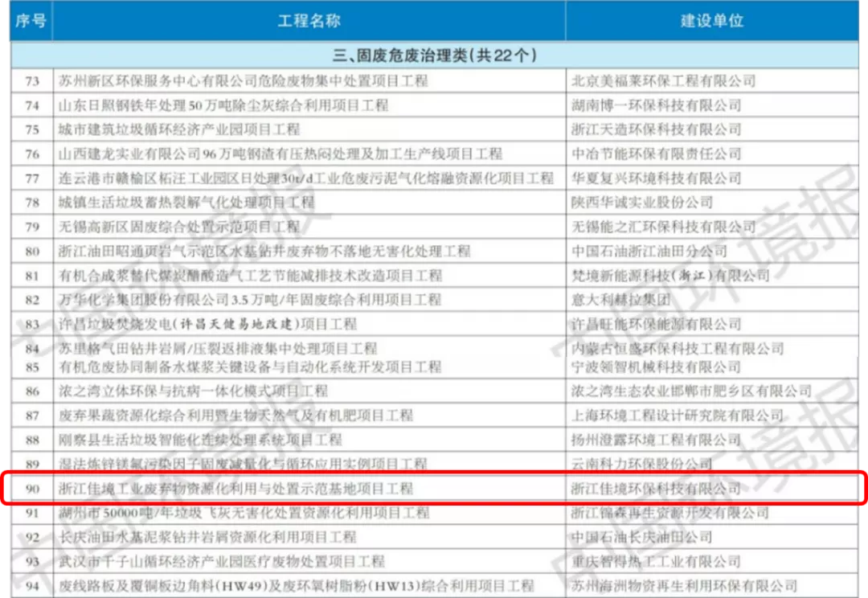Click 许昌旺能环保能源有限公司 cell
868x598 pixels.
pyautogui.click(x=656, y=324)
